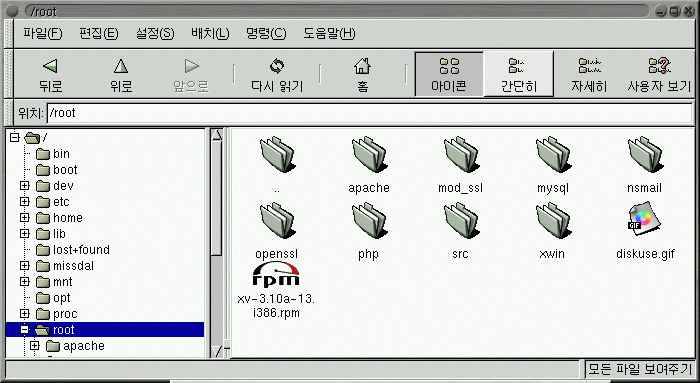Image resolution: width=700 pixels, height=383 pixels.
Task: Collapse the root folder tree node
Action: pos(25,330)
